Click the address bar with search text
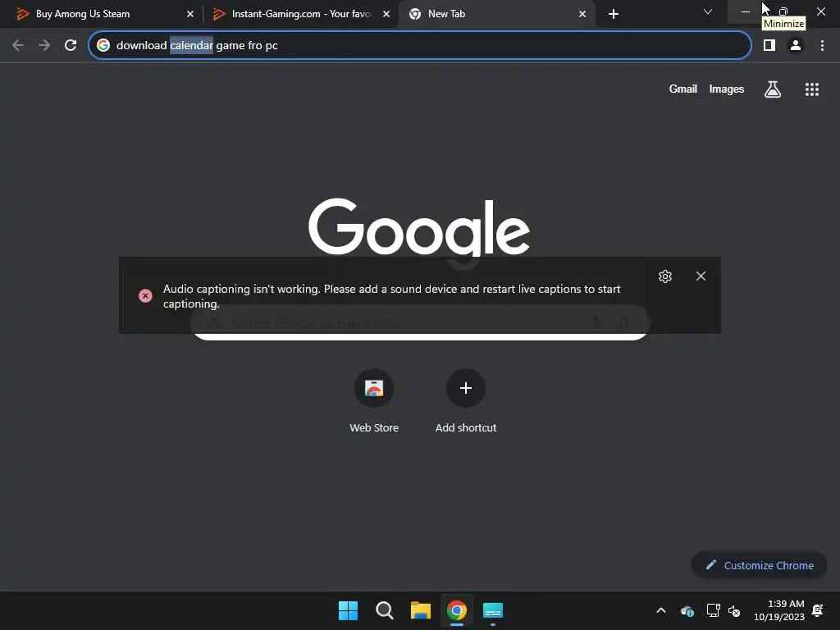 coord(419,46)
